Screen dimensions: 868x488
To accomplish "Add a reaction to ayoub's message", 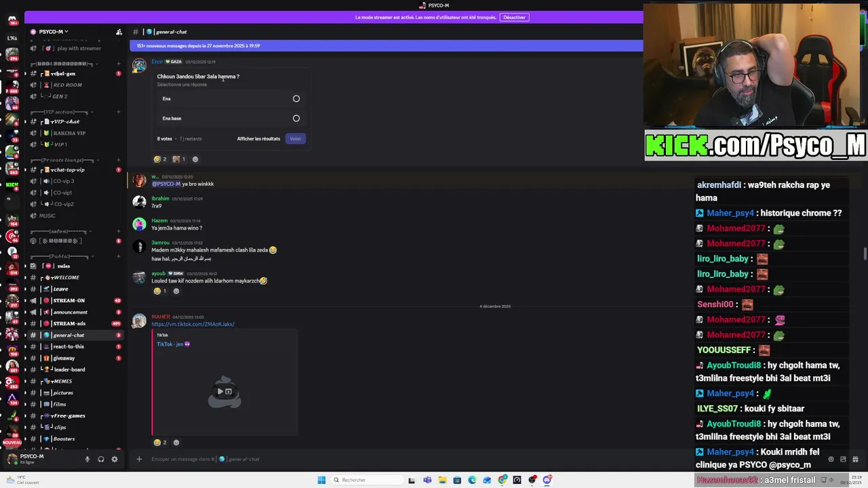I will (176, 291).
